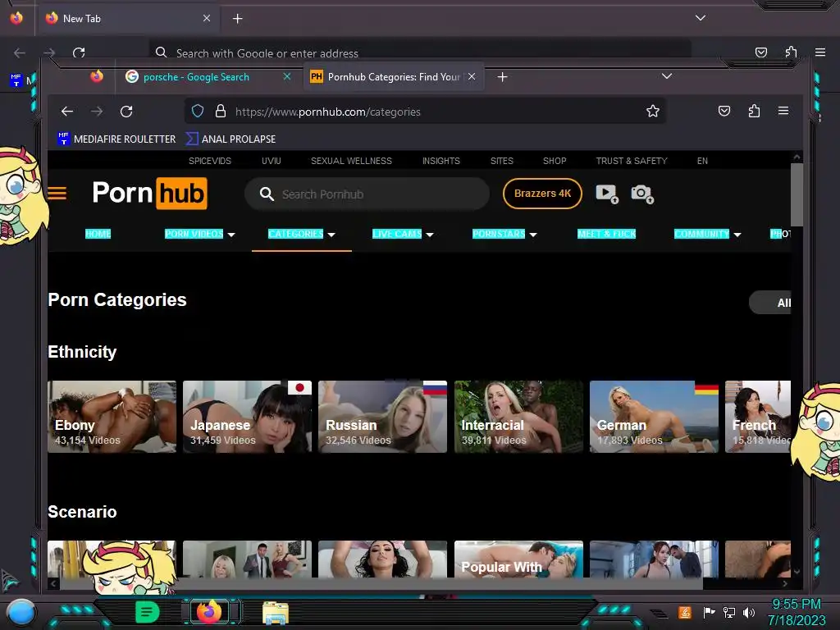The image size is (840, 630).
Task: Click the Brazzers 4K button
Action: click(543, 194)
